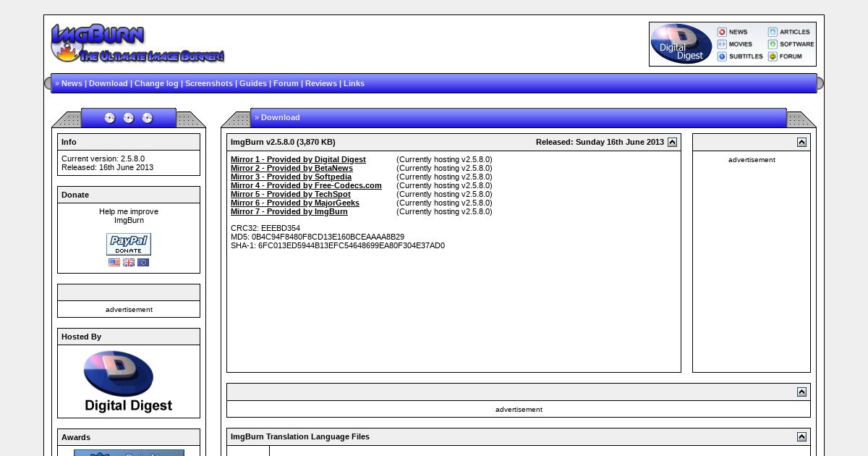Viewport: 868px width, 456px height.
Task: Click the 'Current version: 2.5.8.0' text
Action: (x=103, y=159)
